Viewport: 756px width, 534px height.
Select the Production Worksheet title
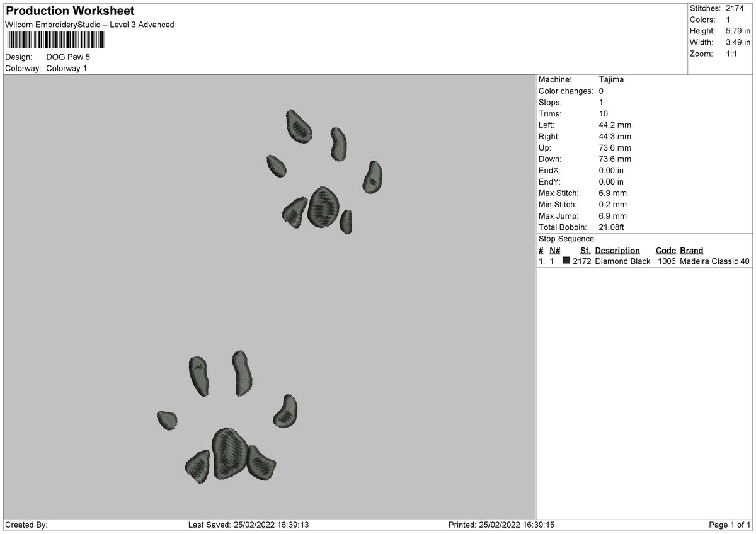pos(70,11)
